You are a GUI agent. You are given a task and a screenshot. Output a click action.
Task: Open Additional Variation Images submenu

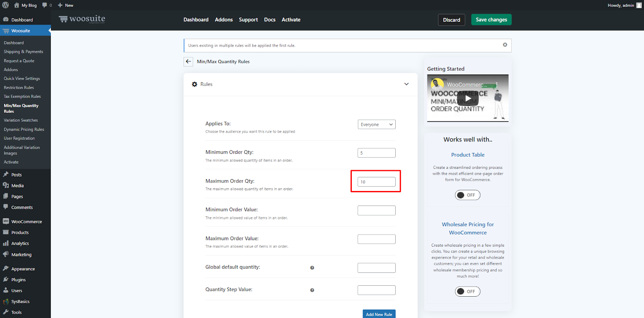[x=22, y=150]
